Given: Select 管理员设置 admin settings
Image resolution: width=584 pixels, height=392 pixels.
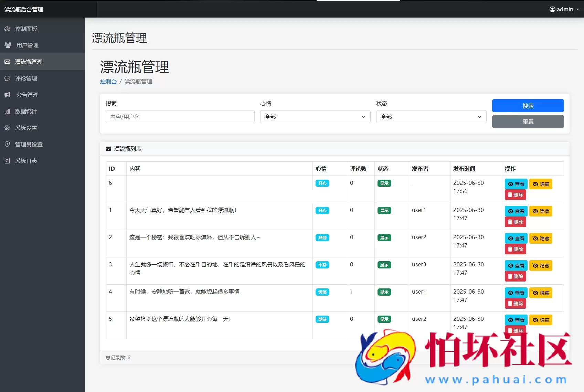Looking at the screenshot, I should 28,144.
